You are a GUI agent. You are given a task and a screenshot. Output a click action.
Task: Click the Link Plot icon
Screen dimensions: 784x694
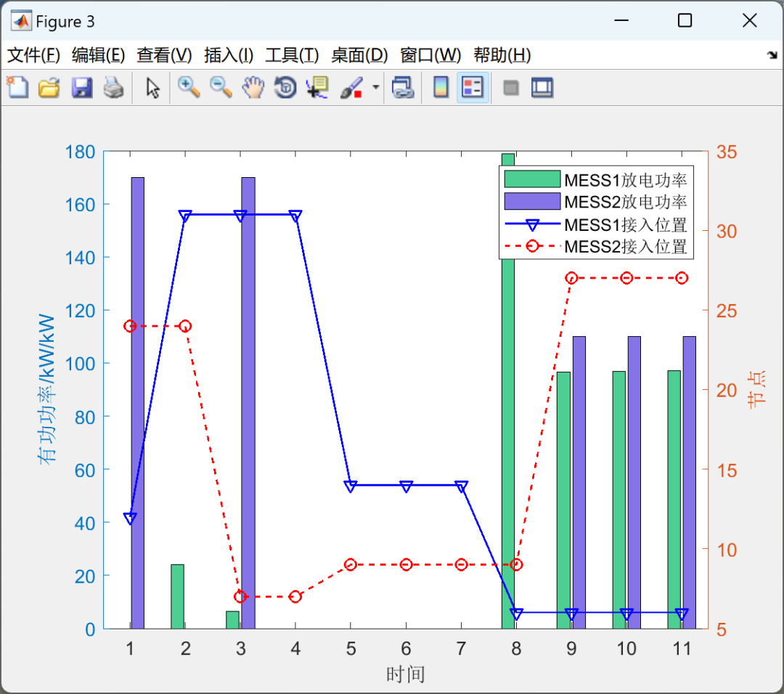pyautogui.click(x=403, y=88)
